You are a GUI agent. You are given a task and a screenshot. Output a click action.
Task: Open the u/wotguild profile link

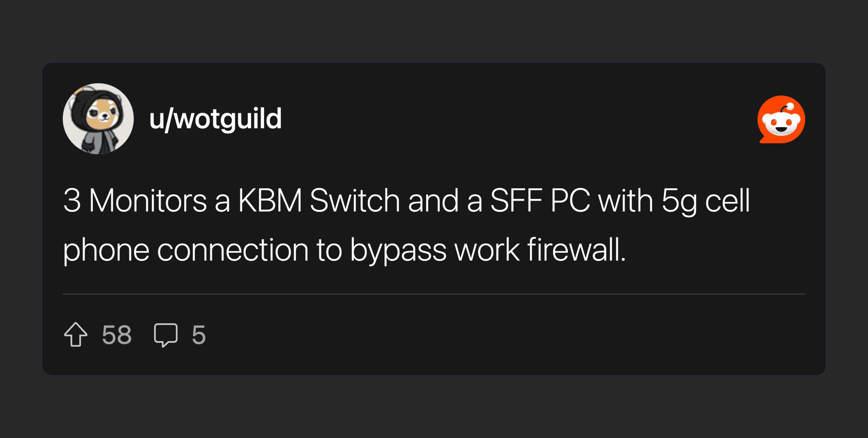[215, 119]
